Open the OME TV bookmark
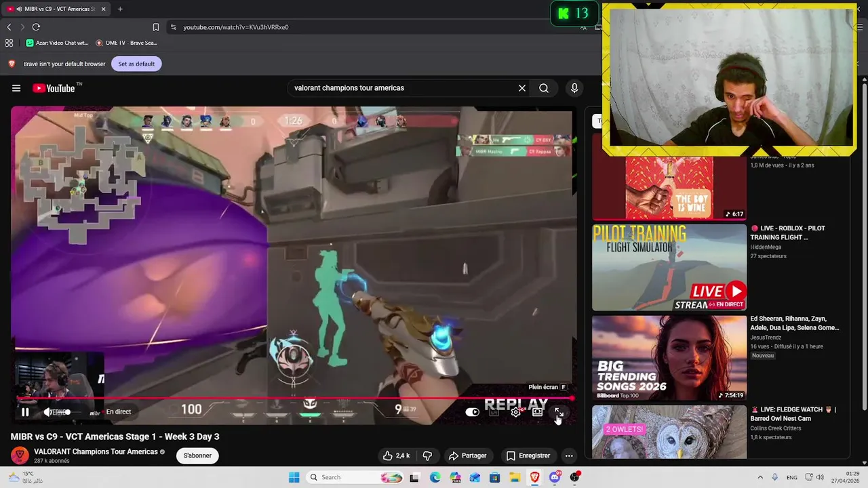Screen dimensions: 868x488 (127, 43)
